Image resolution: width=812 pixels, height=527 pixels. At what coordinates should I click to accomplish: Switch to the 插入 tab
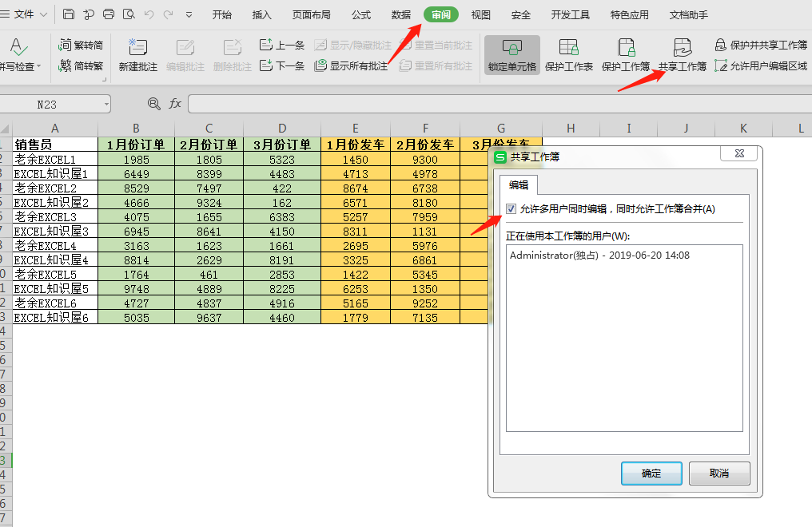pos(261,15)
